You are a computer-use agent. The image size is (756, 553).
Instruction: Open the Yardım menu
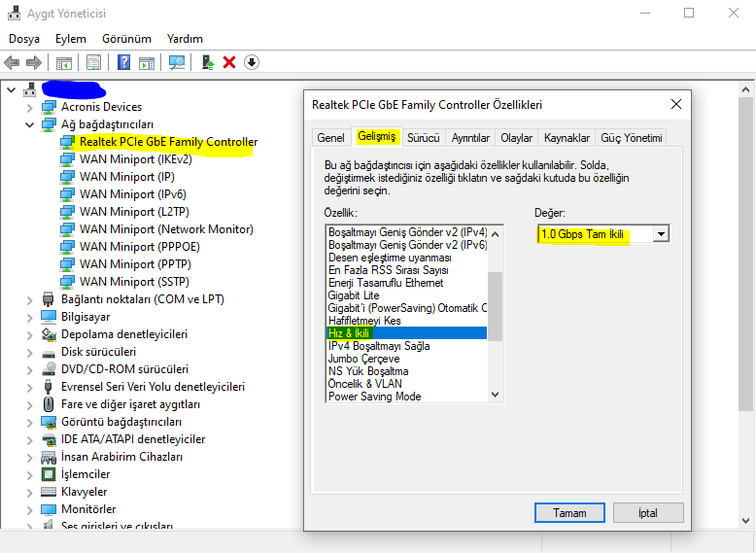pos(185,39)
